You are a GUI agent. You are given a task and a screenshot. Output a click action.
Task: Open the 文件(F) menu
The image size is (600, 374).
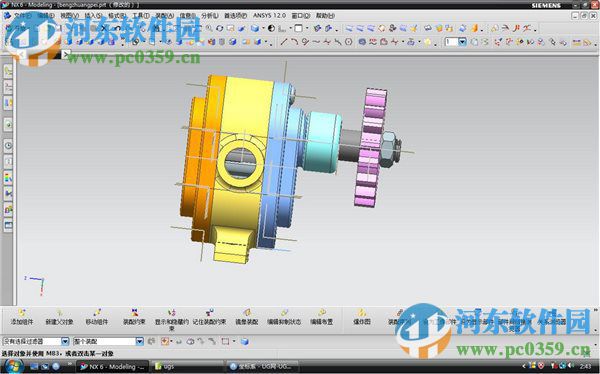point(22,16)
